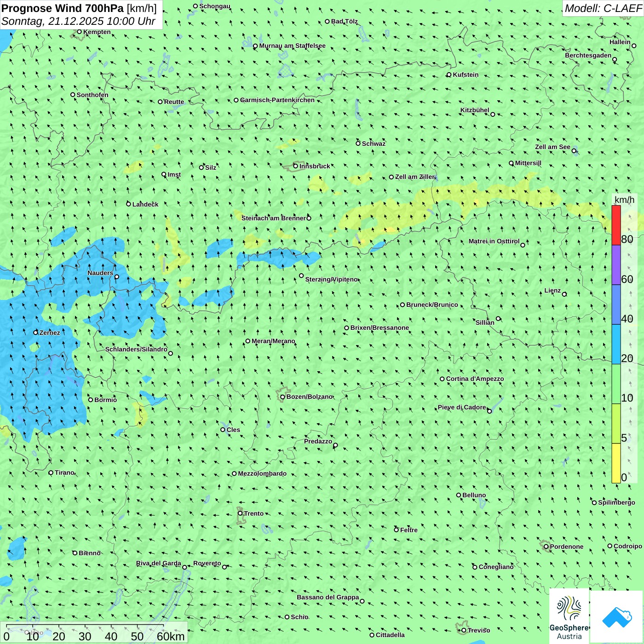Screen dimensions: 644x644
Task: Click the Trento city marker
Action: click(240, 513)
